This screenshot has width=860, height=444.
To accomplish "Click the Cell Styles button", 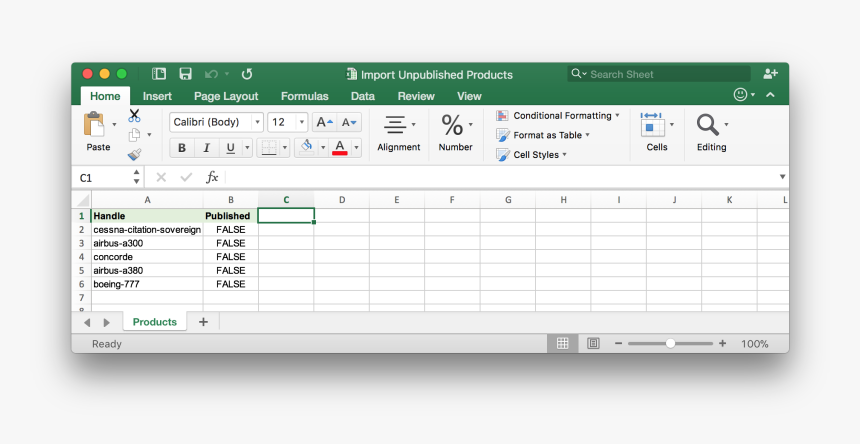I will 536,155.
